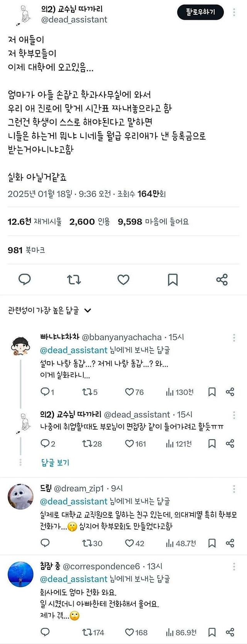Like the 빠냐냐차차 reply
The width and height of the screenshot is (247, 644).
click(x=130, y=392)
